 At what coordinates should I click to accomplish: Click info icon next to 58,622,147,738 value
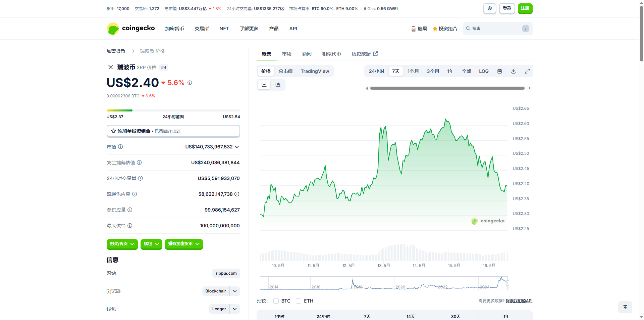(x=237, y=194)
